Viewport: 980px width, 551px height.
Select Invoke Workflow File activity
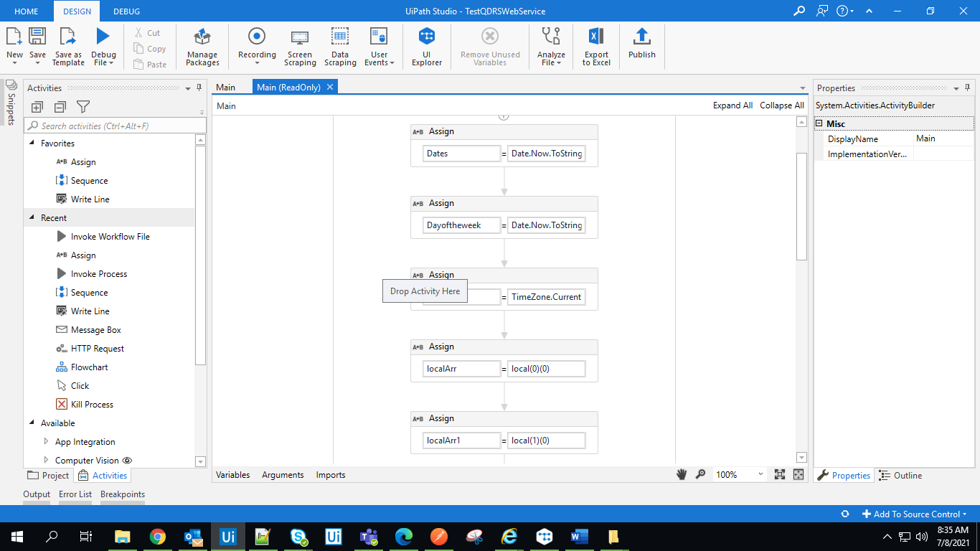point(110,237)
